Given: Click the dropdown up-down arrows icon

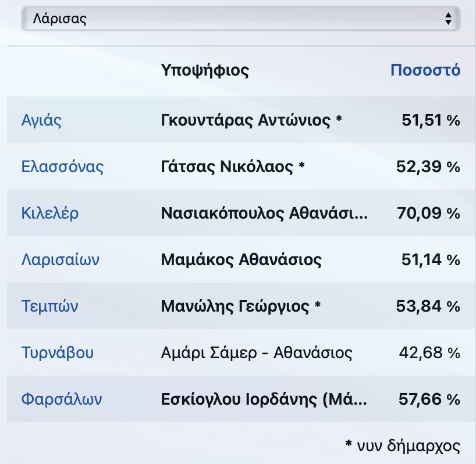Looking at the screenshot, I should (x=448, y=19).
